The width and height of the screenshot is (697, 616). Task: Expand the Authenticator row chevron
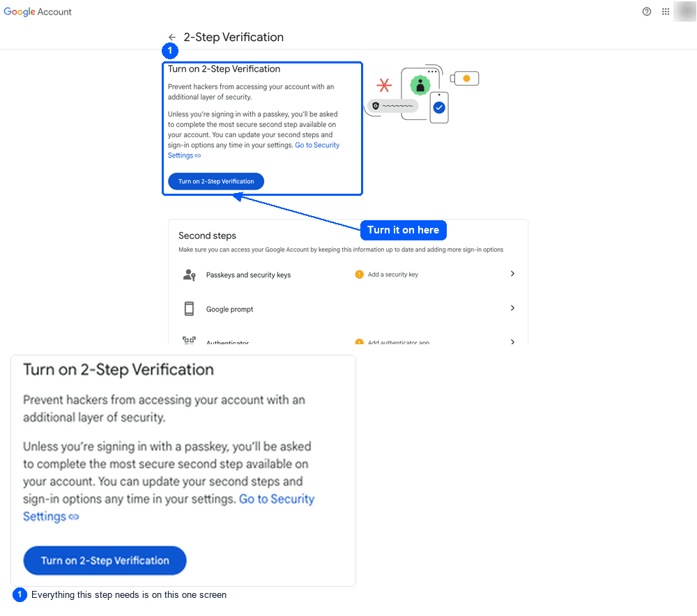click(x=512, y=341)
